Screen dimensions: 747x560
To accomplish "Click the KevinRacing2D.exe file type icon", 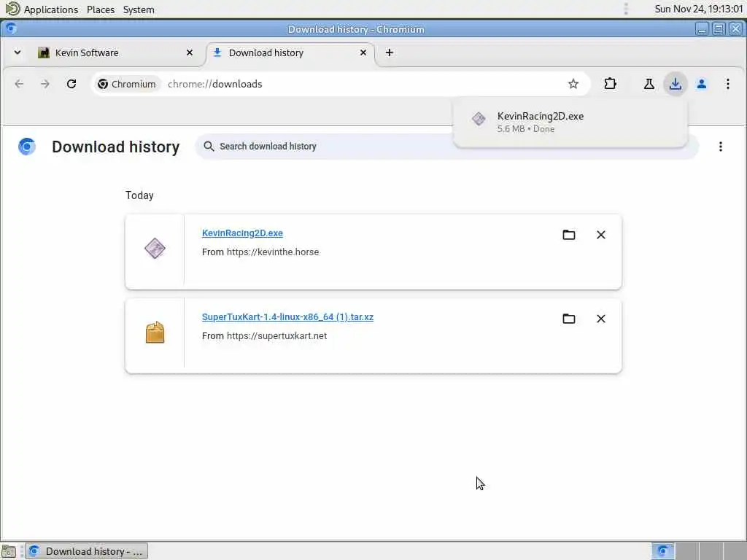I will (x=155, y=248).
